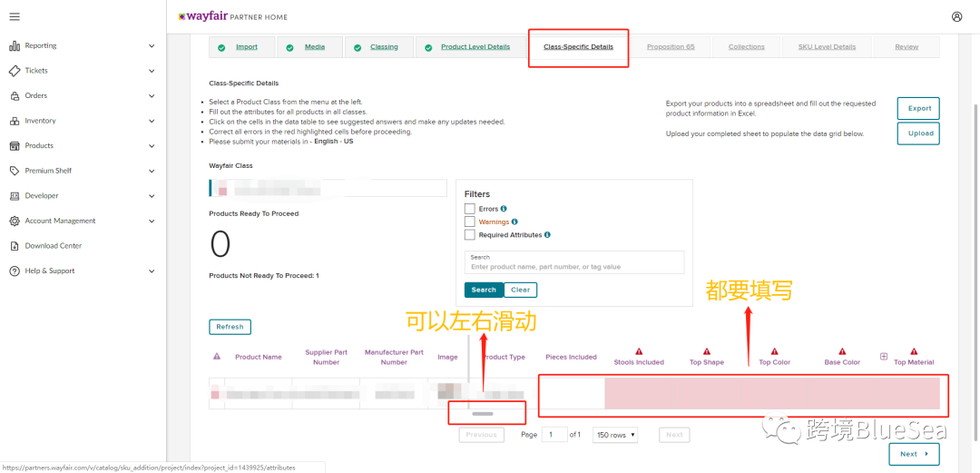Click the Upload button
980x473 pixels.
918,133
